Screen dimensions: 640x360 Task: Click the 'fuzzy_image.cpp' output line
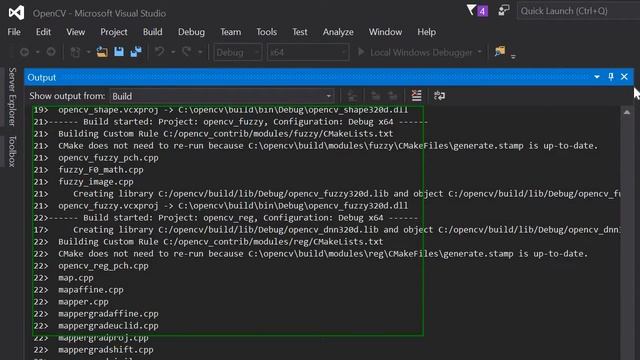pos(96,182)
